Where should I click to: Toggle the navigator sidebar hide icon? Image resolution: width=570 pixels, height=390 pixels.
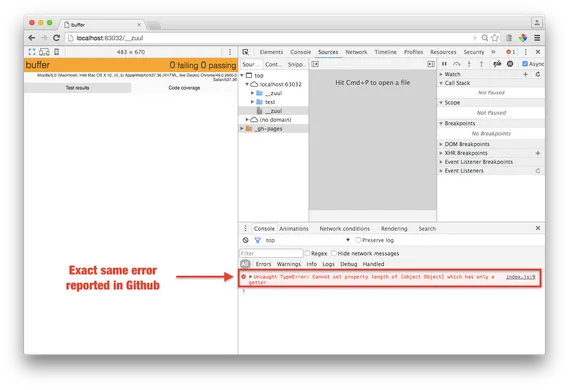click(315, 64)
